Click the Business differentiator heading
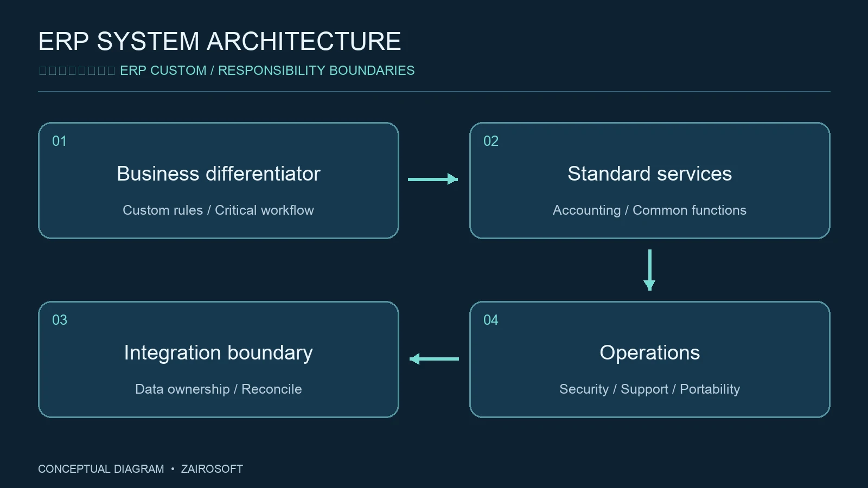The width and height of the screenshot is (868, 488). (x=219, y=174)
